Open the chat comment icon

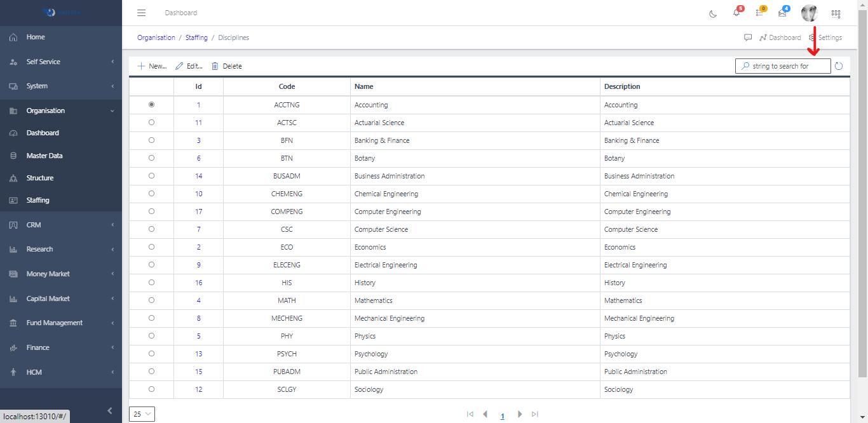(748, 37)
